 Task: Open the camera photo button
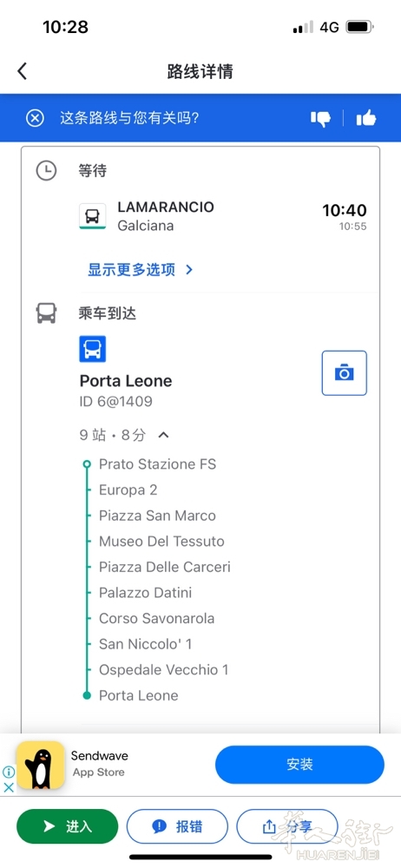pos(344,372)
